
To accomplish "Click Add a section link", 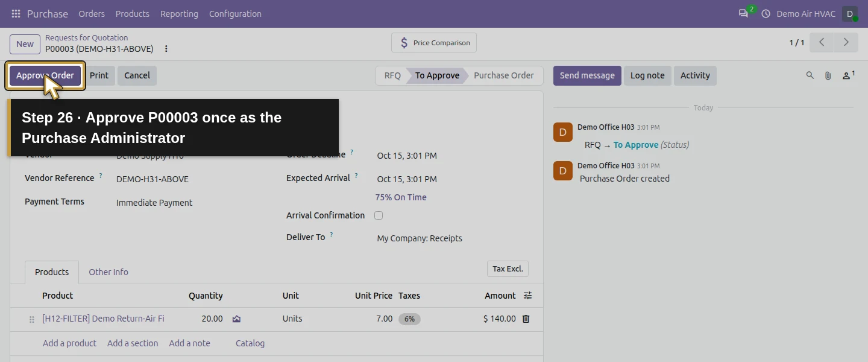I will pyautogui.click(x=133, y=343).
